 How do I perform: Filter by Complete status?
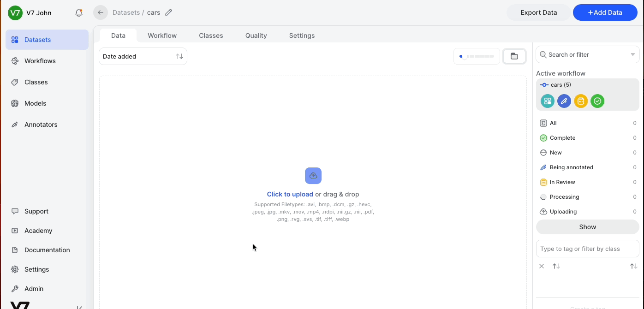pyautogui.click(x=588, y=138)
